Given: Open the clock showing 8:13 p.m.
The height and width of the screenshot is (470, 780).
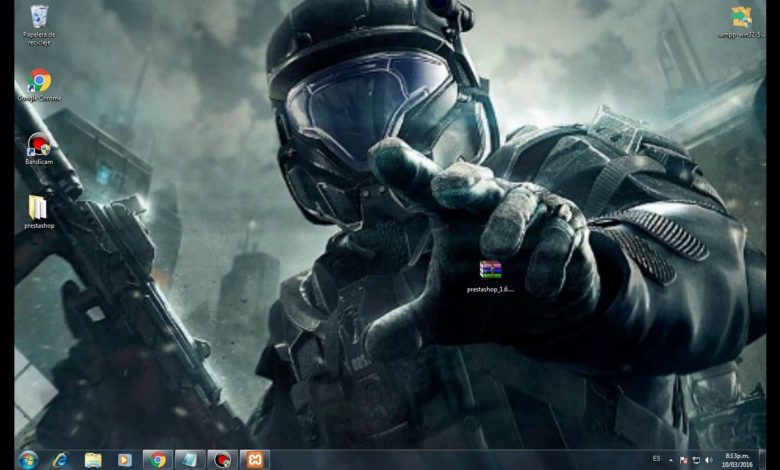Looking at the screenshot, I should [x=735, y=459].
